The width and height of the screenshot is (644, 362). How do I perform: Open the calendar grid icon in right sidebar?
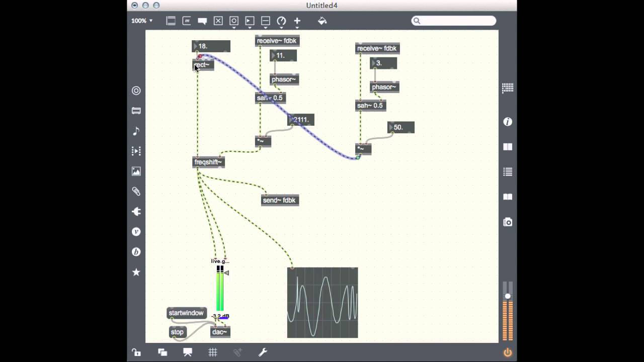tap(508, 88)
